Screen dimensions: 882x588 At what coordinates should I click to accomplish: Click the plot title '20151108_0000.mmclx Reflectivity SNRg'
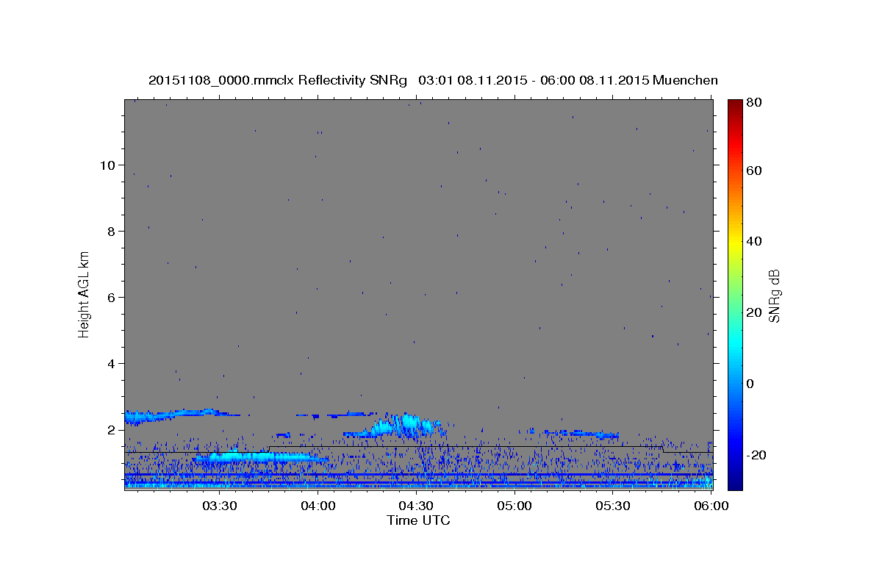(x=278, y=80)
